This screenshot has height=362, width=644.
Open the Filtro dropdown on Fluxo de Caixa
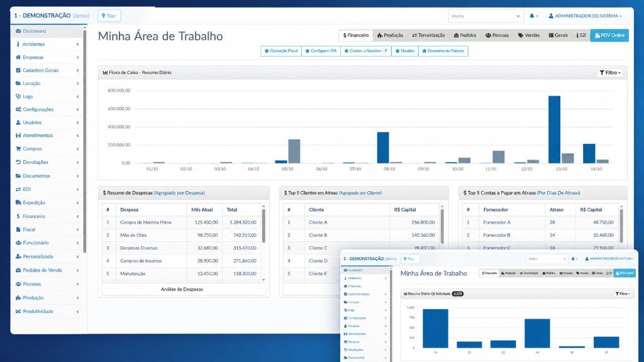pos(610,73)
